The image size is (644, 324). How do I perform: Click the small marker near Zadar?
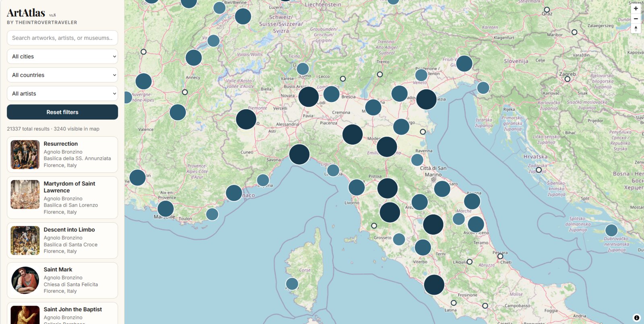539,170
